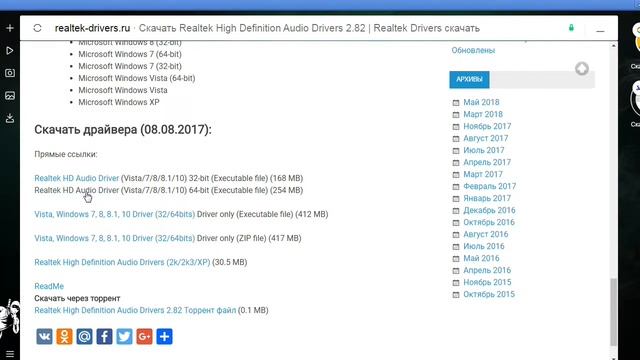Download Realtek High Definition Audio Drivers 2k/2k3/XP
This screenshot has height=360, width=640.
tap(122, 262)
